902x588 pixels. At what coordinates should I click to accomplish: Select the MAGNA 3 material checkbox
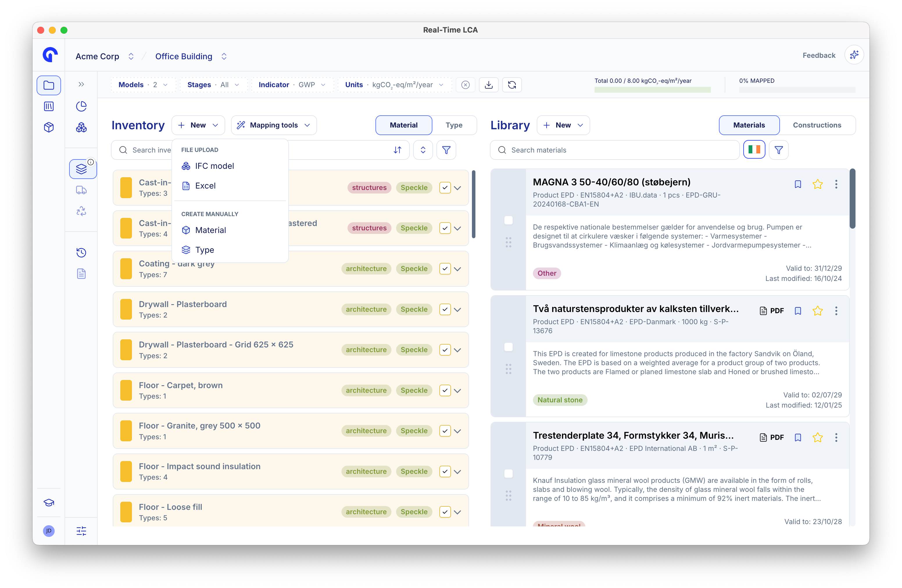pyautogui.click(x=508, y=220)
